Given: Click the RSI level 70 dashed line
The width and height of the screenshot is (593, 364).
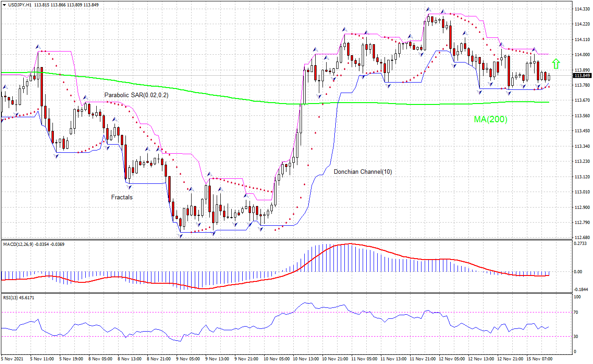Looking at the screenshot, I should [274, 313].
